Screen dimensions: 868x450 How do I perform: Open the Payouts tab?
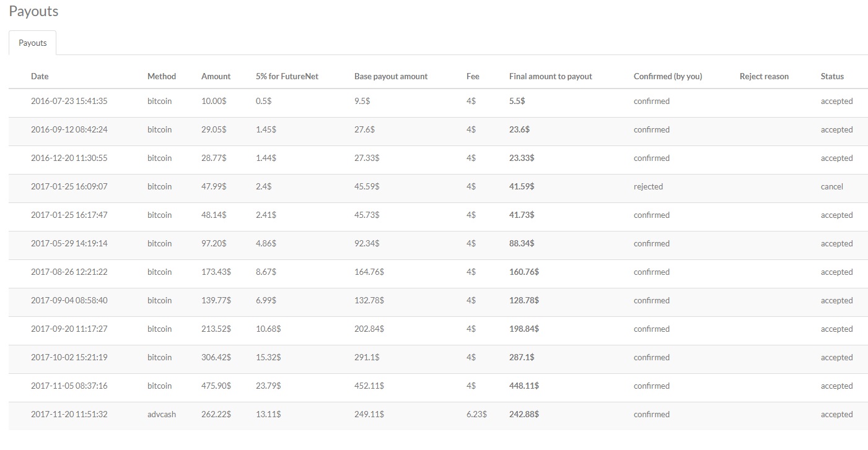point(33,43)
